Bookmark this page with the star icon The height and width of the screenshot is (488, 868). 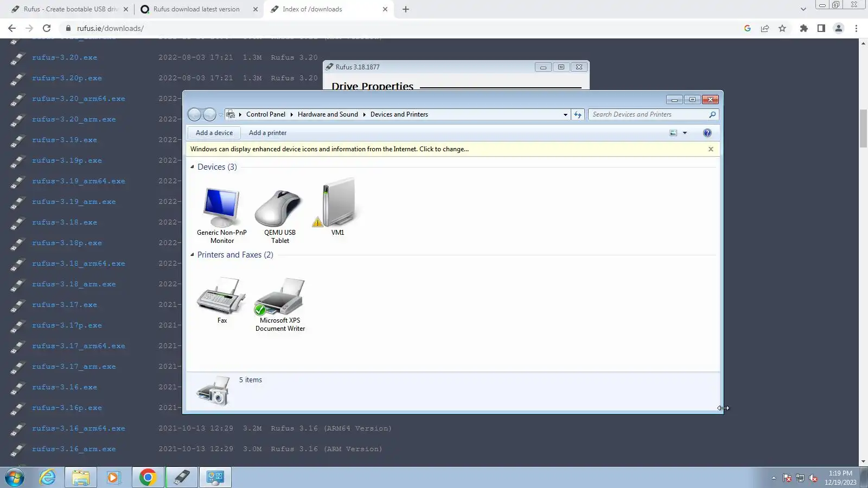(x=782, y=28)
